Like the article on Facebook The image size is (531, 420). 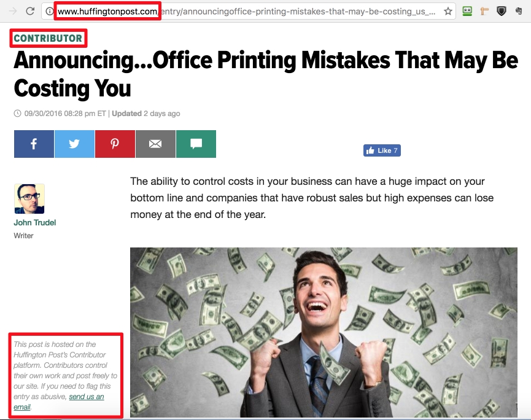point(382,150)
